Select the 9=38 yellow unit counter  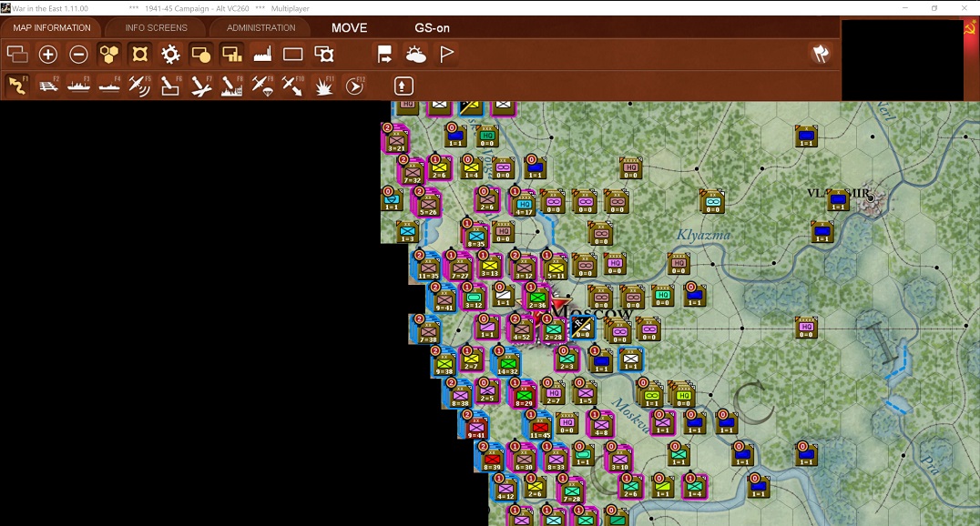click(x=444, y=364)
